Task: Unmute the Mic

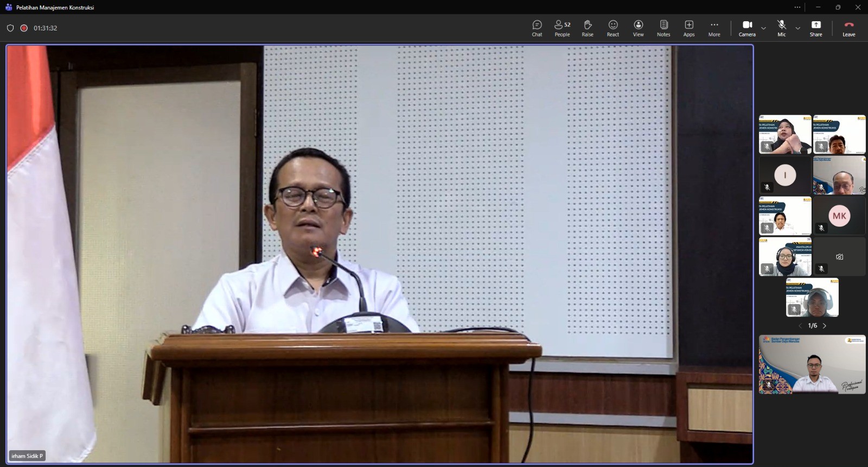Action: [x=781, y=28]
